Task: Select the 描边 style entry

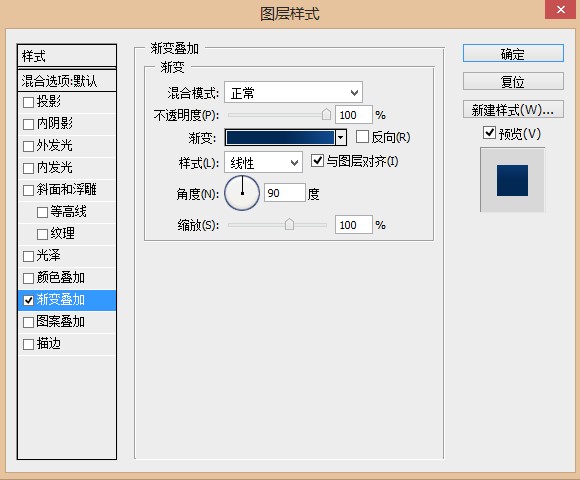Action: click(67, 344)
